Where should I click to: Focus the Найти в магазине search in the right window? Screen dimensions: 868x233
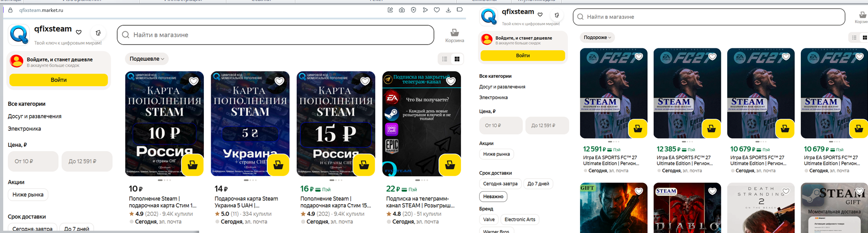[x=709, y=17]
